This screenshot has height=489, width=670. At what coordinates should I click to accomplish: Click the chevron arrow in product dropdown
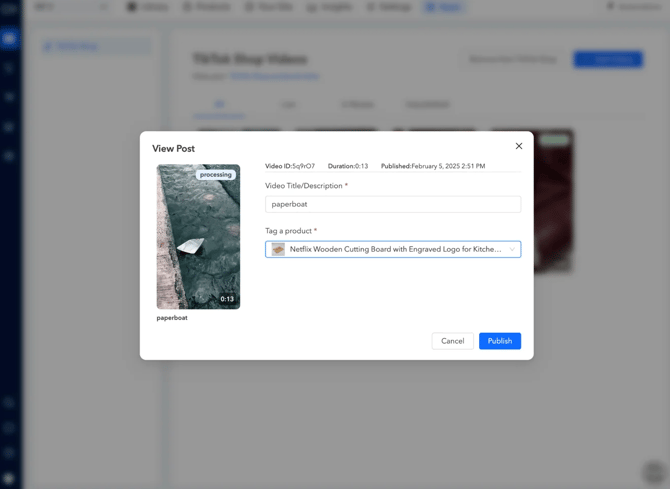point(512,249)
